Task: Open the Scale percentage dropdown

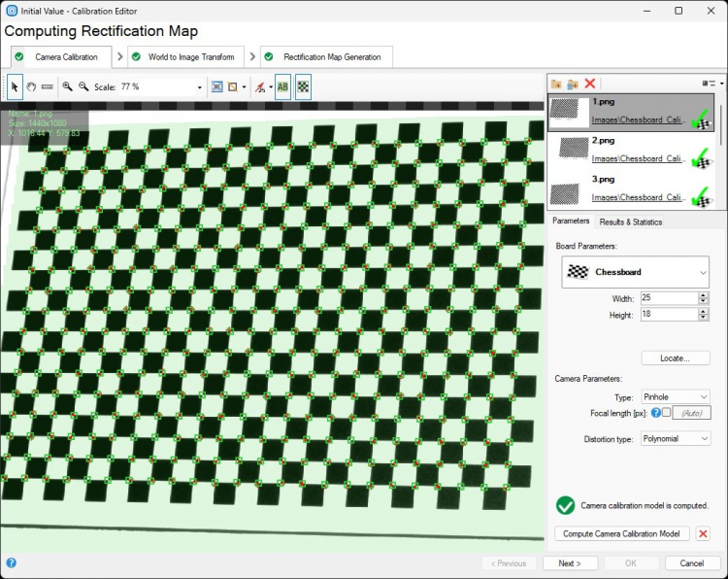Action: point(200,87)
